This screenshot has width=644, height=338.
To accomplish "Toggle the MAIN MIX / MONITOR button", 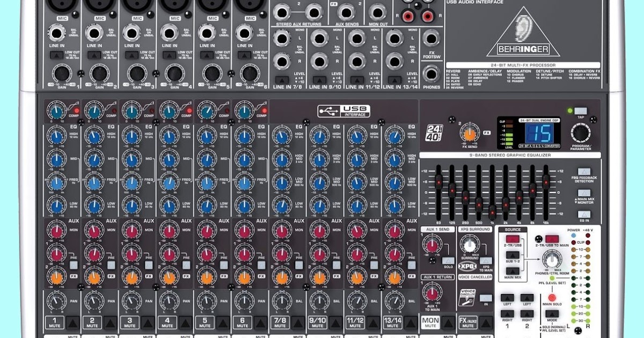I will [583, 193].
